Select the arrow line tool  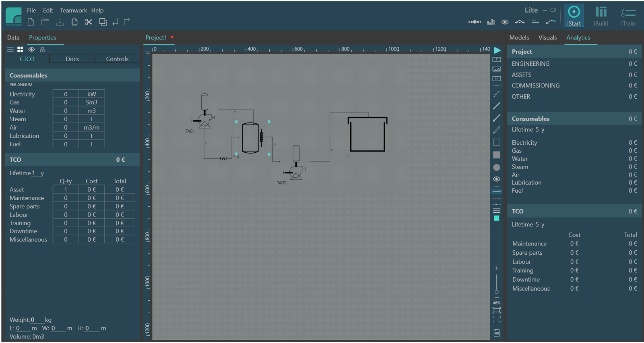[497, 118]
